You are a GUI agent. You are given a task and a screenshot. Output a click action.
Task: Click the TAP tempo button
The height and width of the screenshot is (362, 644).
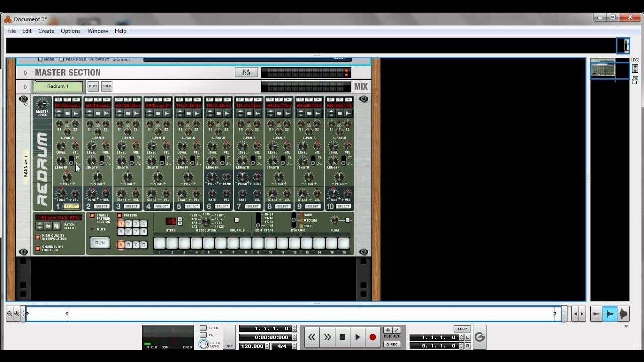pos(229,337)
